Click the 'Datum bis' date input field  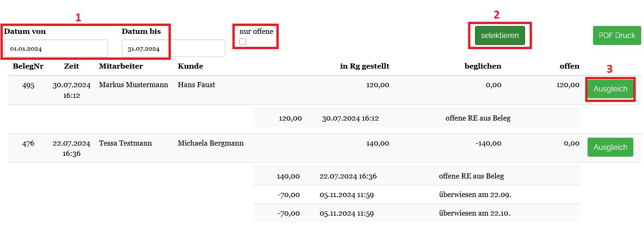[x=173, y=48]
